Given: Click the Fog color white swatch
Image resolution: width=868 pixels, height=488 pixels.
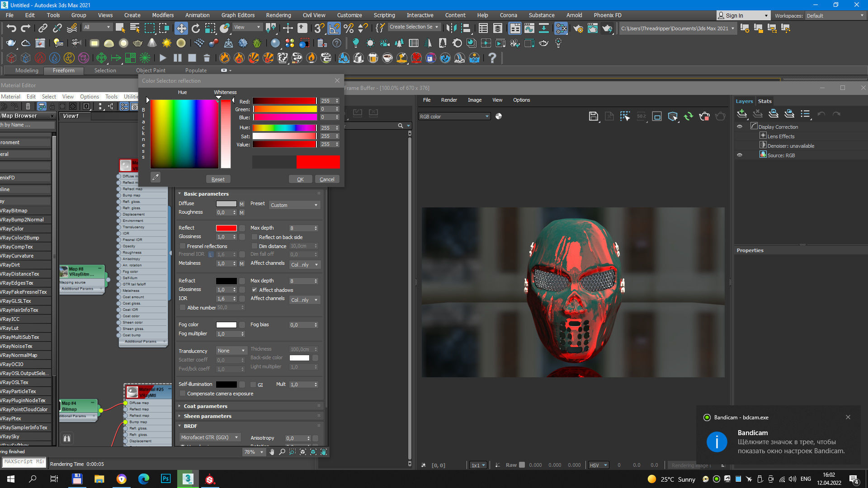Looking at the screenshot, I should point(226,325).
